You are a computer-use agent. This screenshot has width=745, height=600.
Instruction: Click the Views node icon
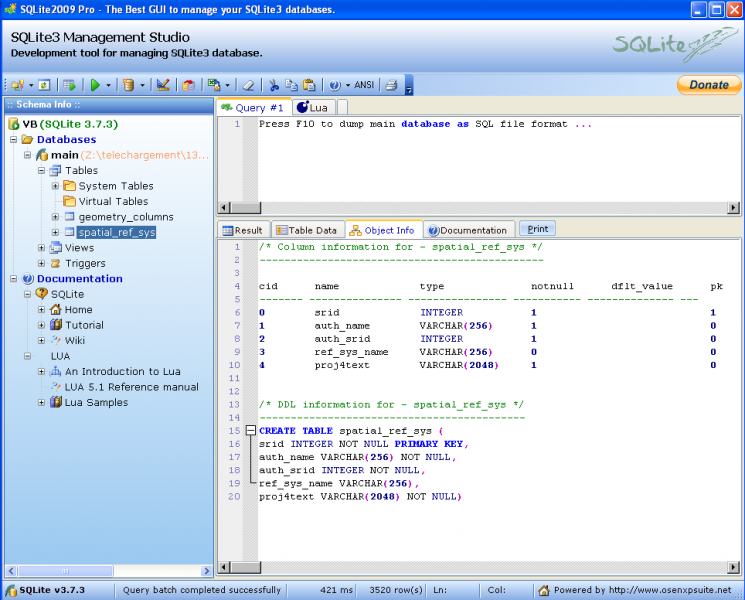click(x=56, y=248)
